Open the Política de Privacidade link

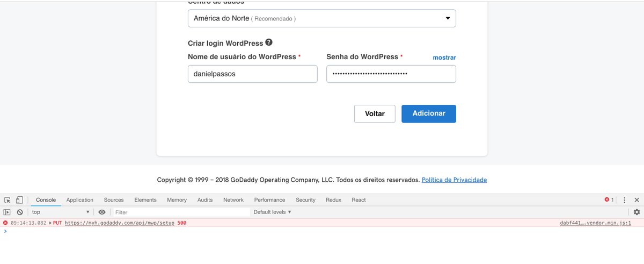(455, 180)
